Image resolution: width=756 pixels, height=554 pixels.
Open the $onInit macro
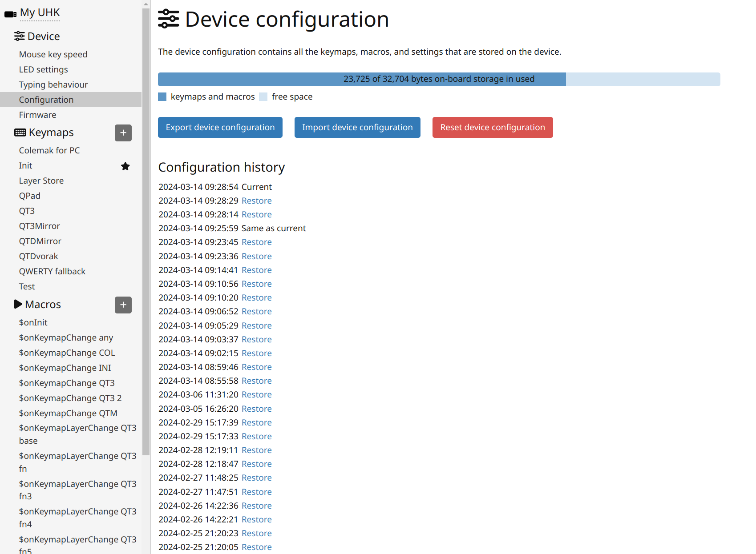click(x=33, y=322)
